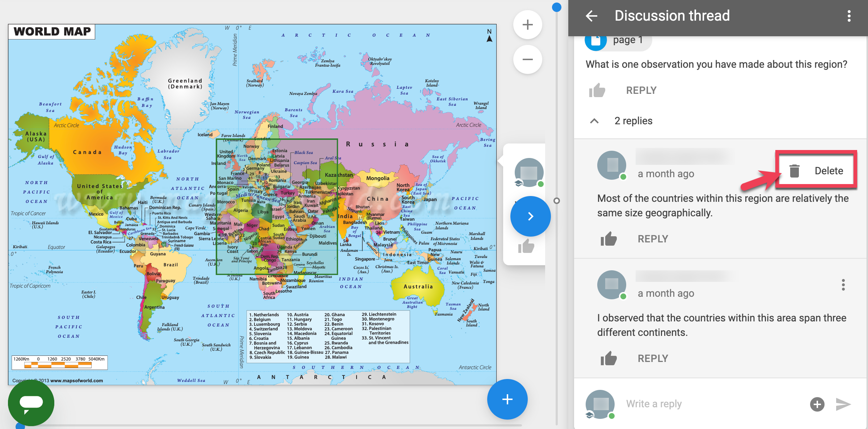Click add attachment plus in reply box

(817, 404)
